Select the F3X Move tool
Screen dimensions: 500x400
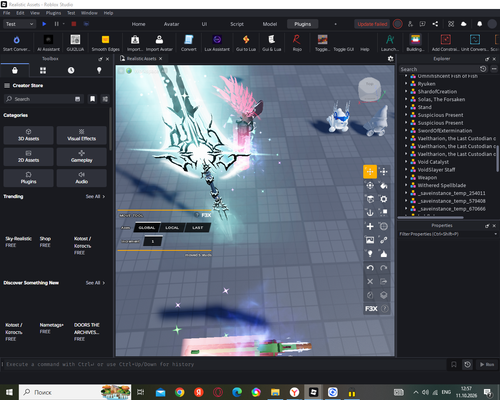370,172
